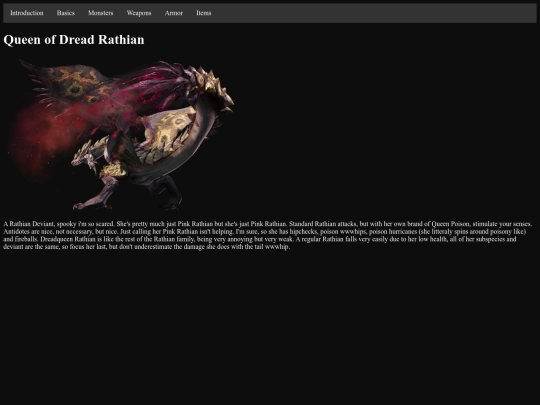Viewport: 540px width, 405px height.
Task: Click the paragraph starting 'A Rathian Deviant'
Action: (268, 235)
